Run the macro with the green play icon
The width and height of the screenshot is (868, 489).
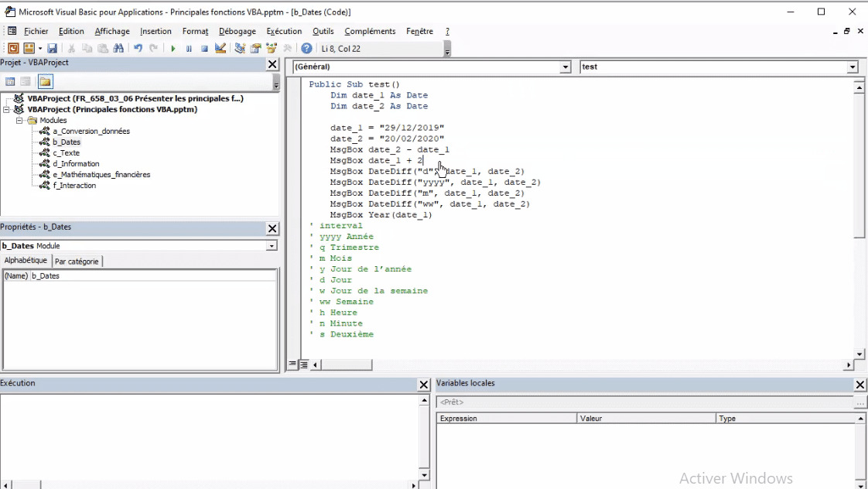click(173, 49)
